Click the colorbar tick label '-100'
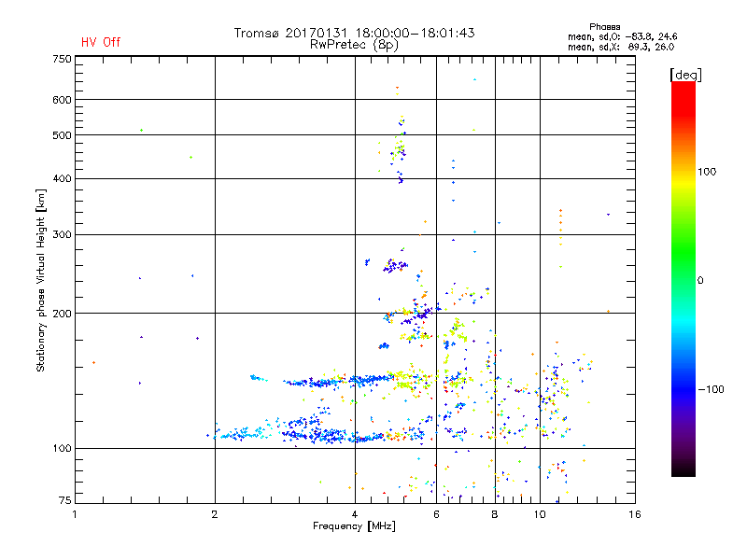 coord(711,389)
